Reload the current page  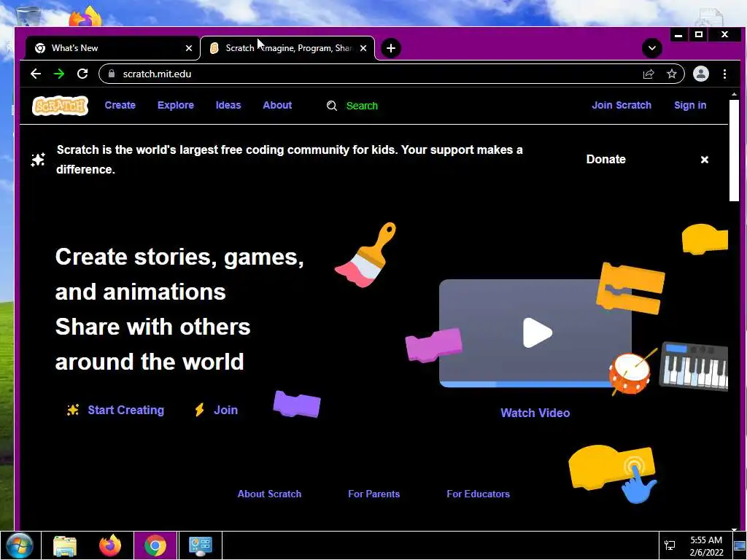pos(82,74)
